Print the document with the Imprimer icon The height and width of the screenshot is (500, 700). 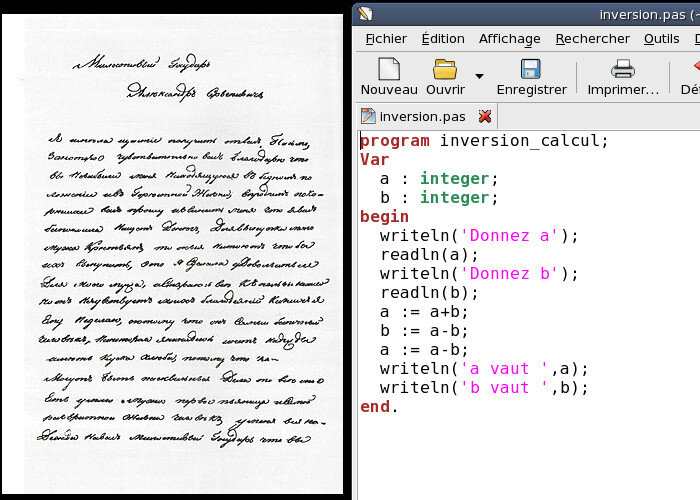[x=623, y=70]
